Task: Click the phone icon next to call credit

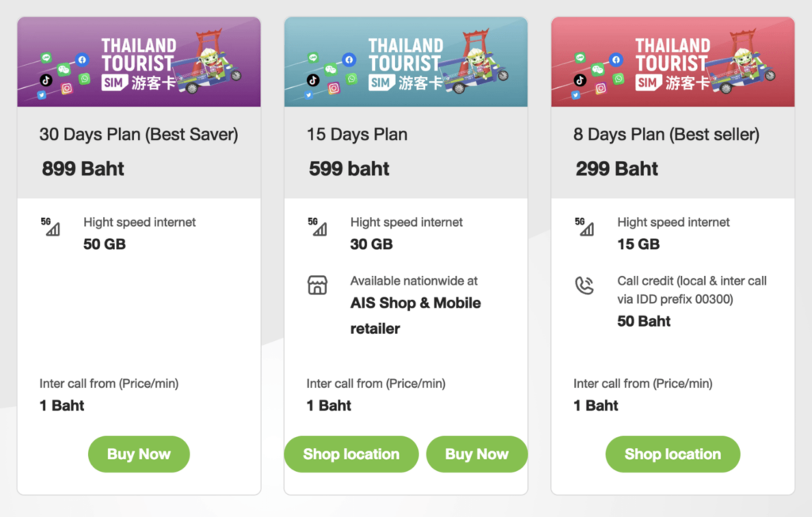Action: (585, 285)
